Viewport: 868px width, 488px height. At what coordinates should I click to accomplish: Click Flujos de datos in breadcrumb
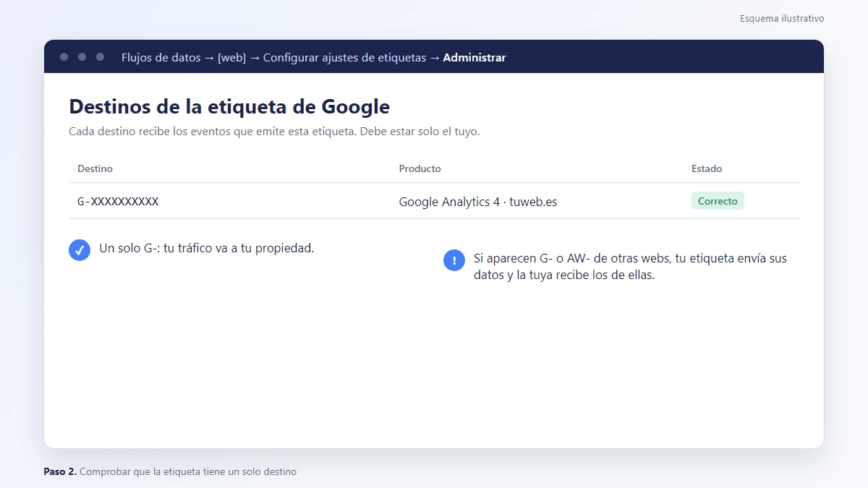(161, 57)
